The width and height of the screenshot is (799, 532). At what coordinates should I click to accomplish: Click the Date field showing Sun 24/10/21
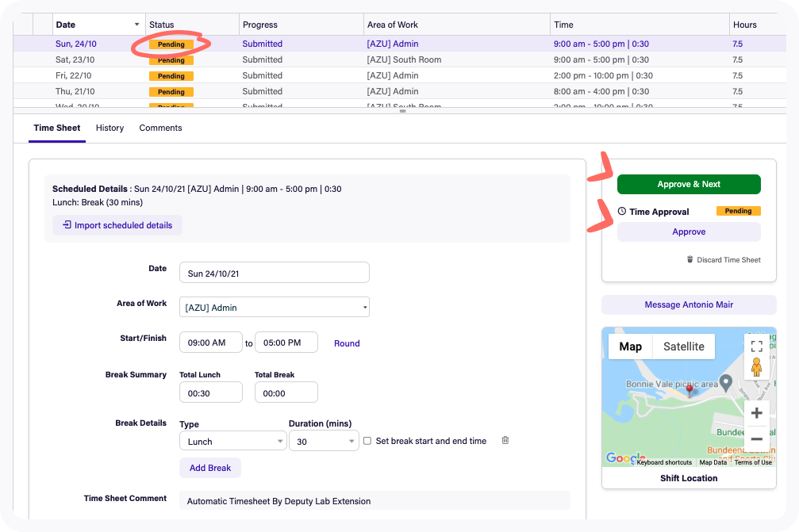point(275,273)
